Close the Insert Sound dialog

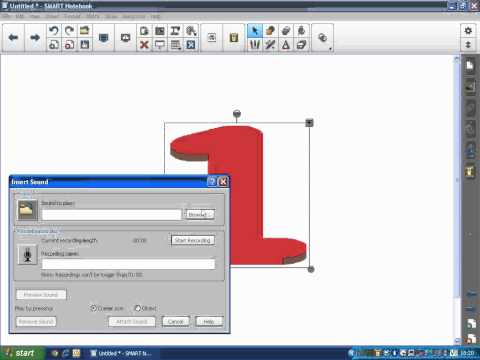coord(223,182)
